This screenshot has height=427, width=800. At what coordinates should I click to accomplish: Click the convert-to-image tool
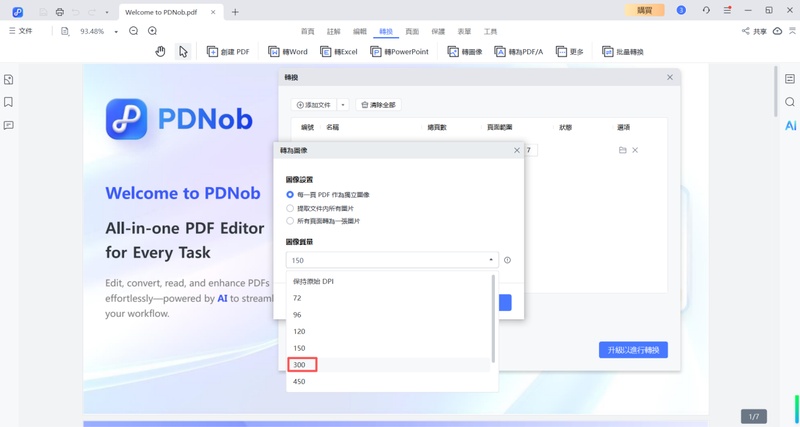pos(465,52)
